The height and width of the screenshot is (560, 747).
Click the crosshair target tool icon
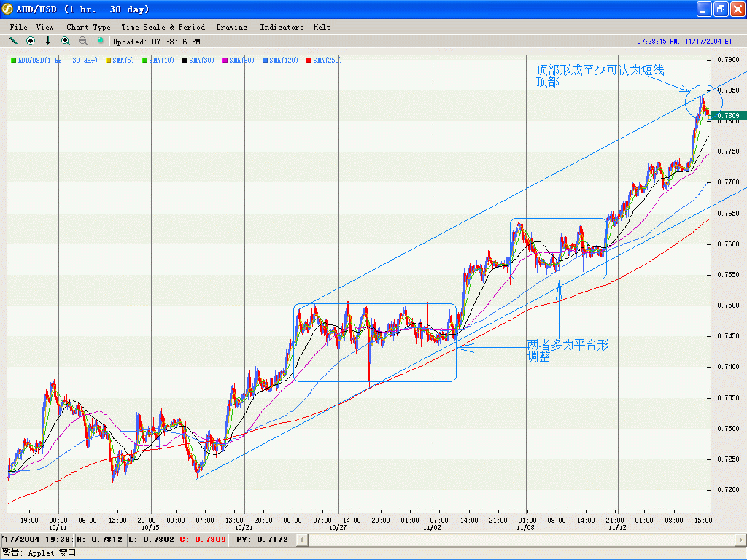pos(31,41)
